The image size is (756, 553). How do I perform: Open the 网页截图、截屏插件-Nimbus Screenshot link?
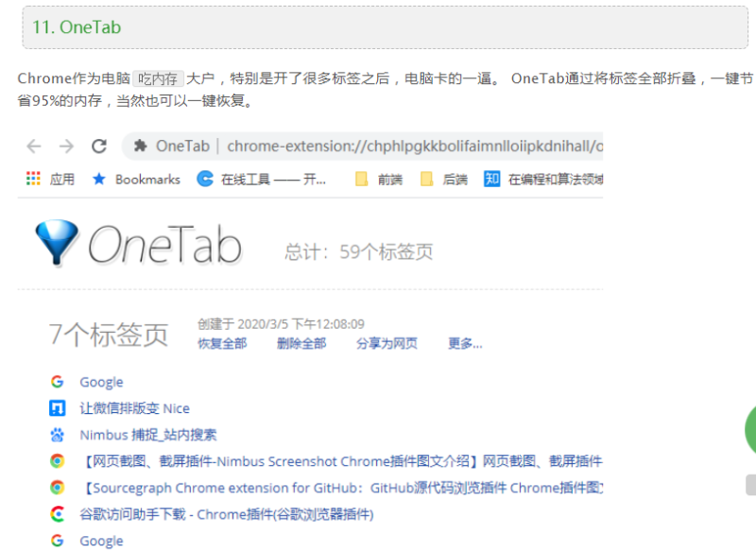[x=342, y=461]
